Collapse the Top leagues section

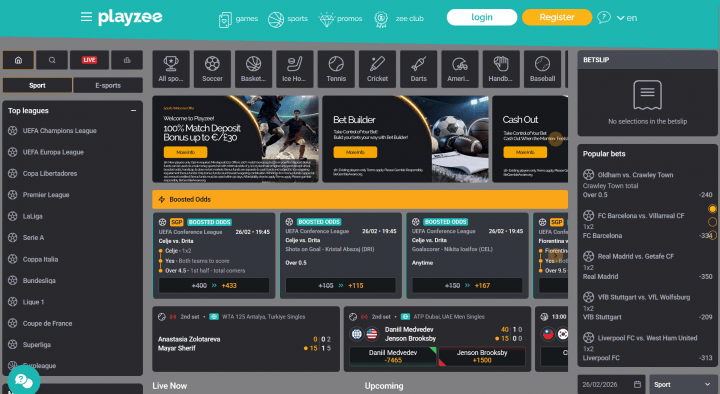pos(133,111)
